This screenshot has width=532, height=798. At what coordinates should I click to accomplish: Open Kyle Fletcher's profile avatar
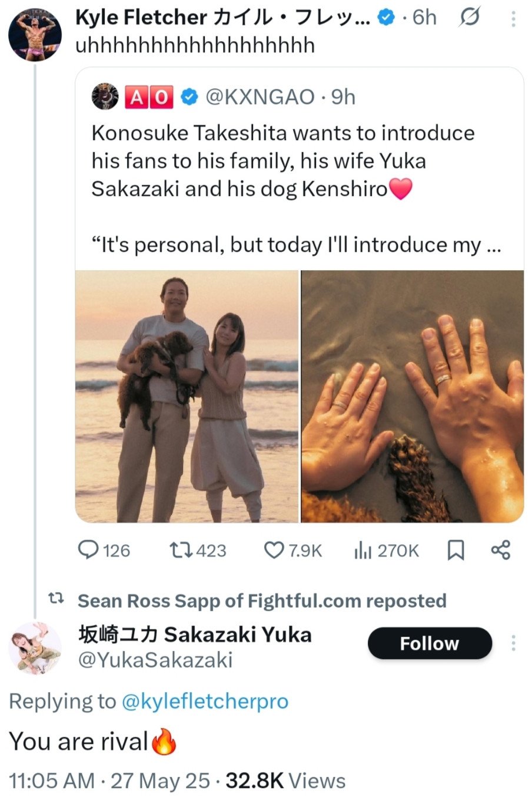pyautogui.click(x=35, y=35)
